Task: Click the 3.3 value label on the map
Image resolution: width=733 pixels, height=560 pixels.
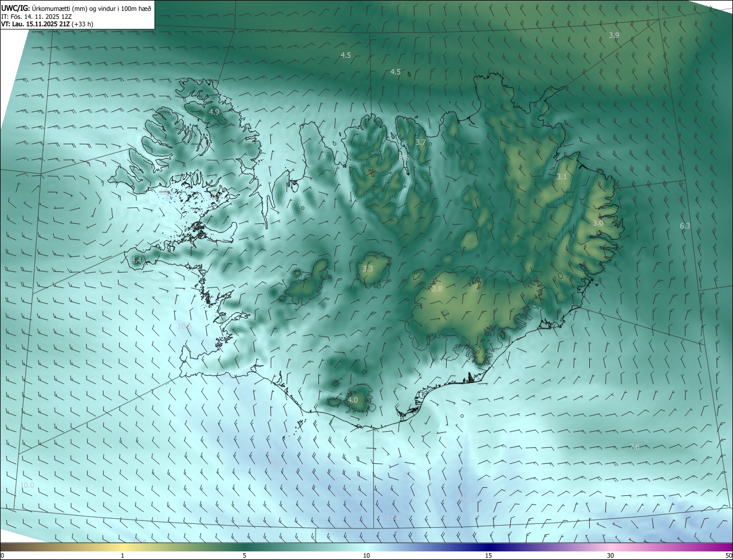Action: (x=368, y=269)
